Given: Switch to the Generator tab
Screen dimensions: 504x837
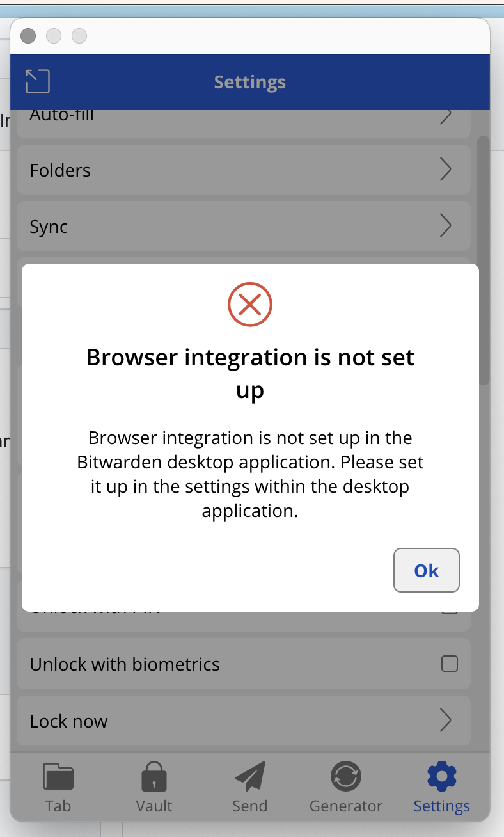Looking at the screenshot, I should (x=345, y=787).
